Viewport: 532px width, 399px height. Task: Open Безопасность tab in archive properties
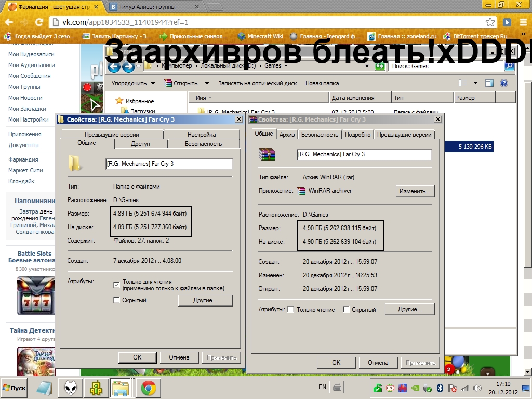click(320, 135)
